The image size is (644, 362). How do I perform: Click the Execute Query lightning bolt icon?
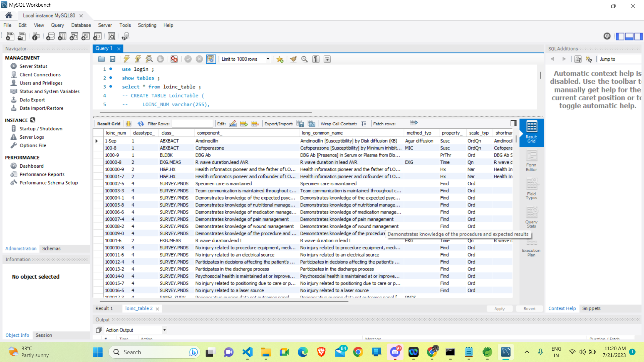pos(126,59)
